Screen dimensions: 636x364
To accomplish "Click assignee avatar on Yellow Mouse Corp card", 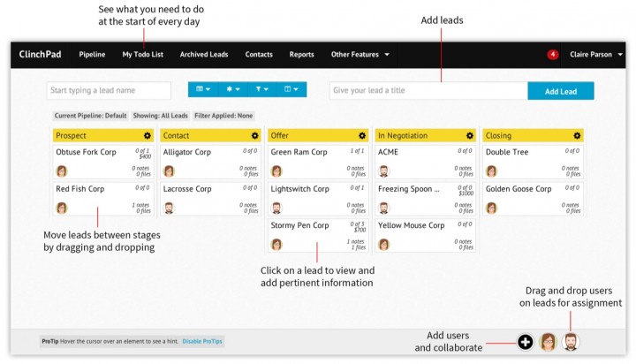I will pos(383,245).
